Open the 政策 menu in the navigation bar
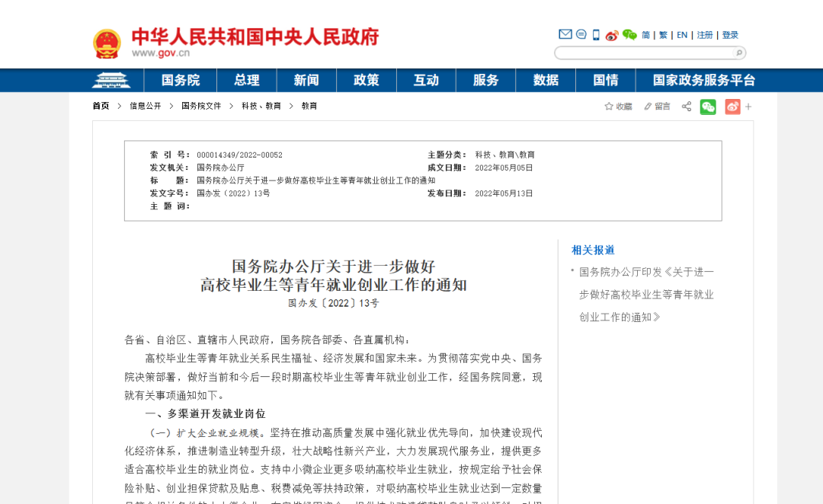Image resolution: width=823 pixels, height=504 pixels. click(x=366, y=80)
